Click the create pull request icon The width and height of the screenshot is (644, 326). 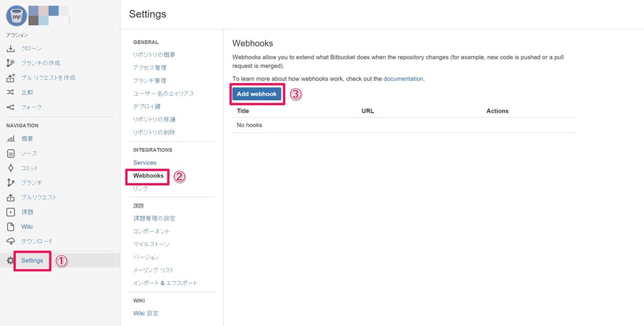pos(11,78)
